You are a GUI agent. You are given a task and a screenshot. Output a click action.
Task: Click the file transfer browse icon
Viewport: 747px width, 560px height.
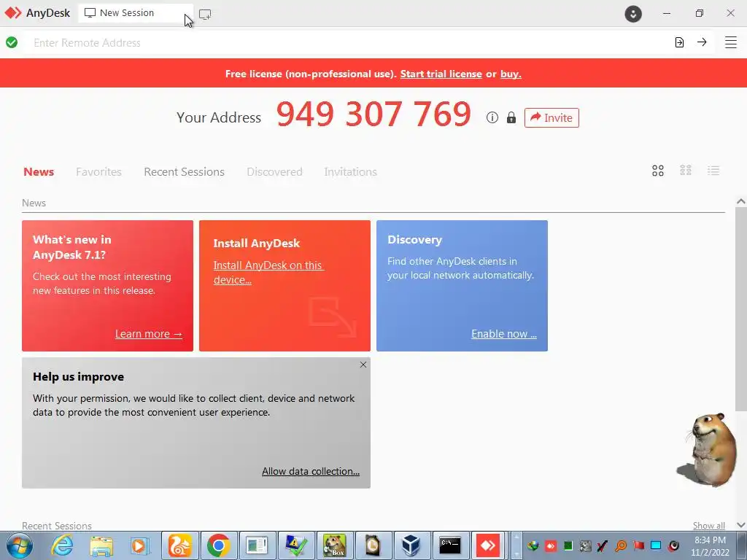click(x=679, y=42)
